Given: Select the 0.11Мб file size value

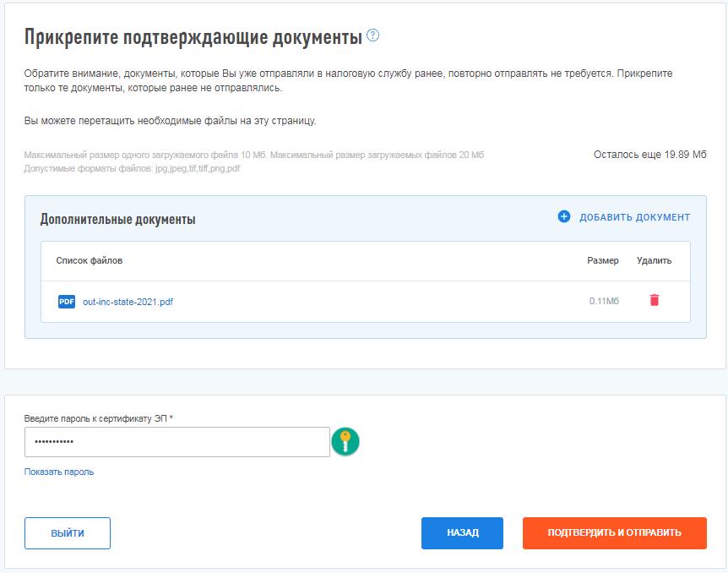Looking at the screenshot, I should click(x=604, y=302).
